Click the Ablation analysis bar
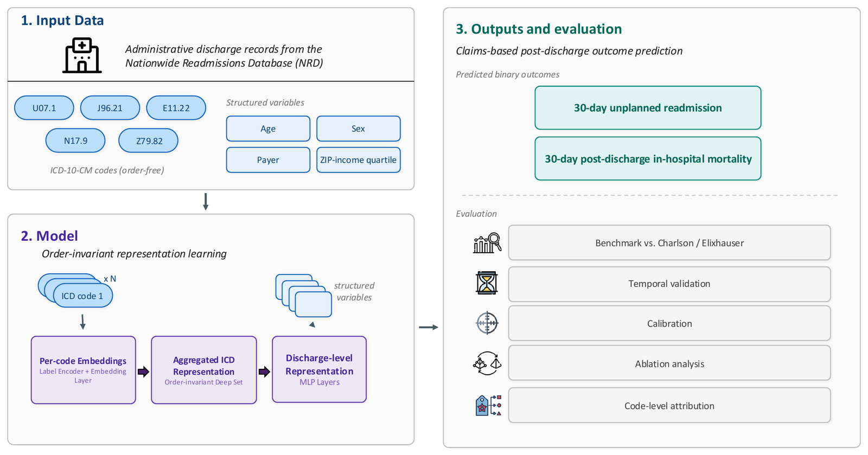Screen dimensions: 868x455 [669, 363]
